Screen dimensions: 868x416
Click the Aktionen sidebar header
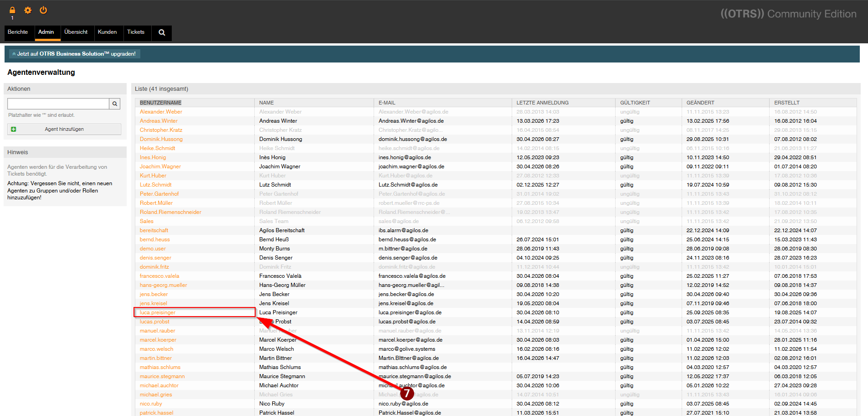coord(65,89)
